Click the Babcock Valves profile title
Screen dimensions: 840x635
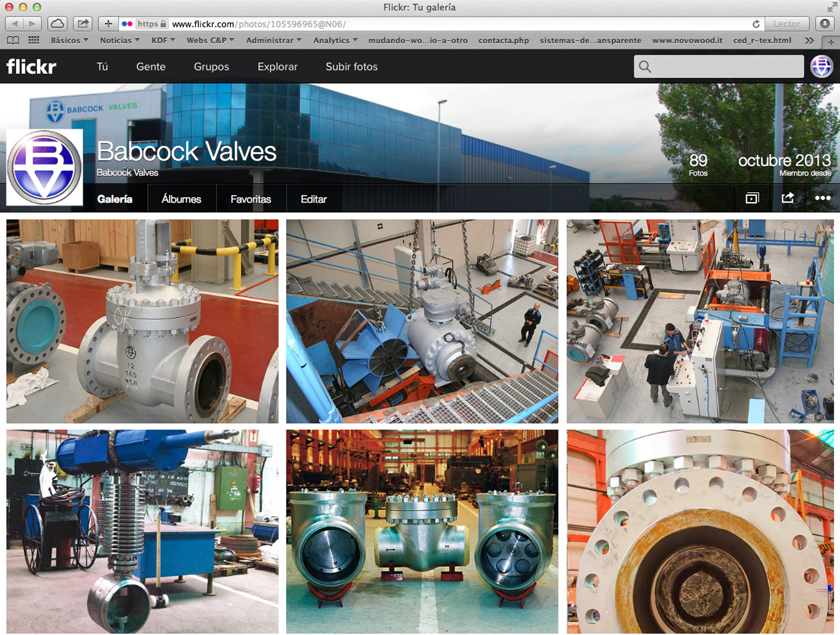(x=187, y=152)
